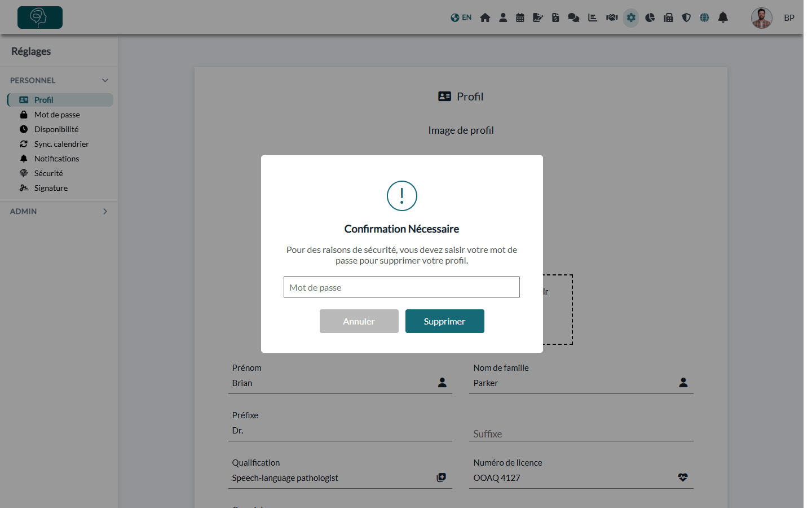Switch language with the EN globe button
This screenshot has height=508, width=812.
[461, 17]
